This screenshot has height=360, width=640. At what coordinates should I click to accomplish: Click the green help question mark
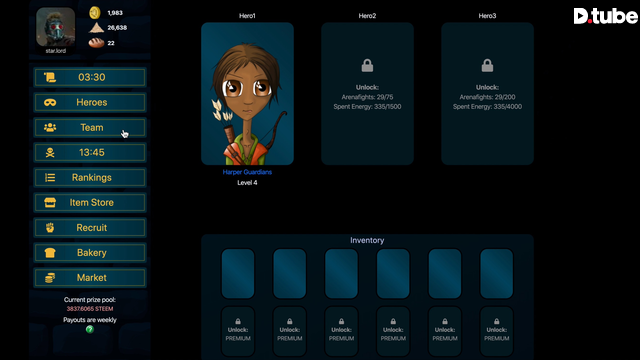tap(90, 329)
